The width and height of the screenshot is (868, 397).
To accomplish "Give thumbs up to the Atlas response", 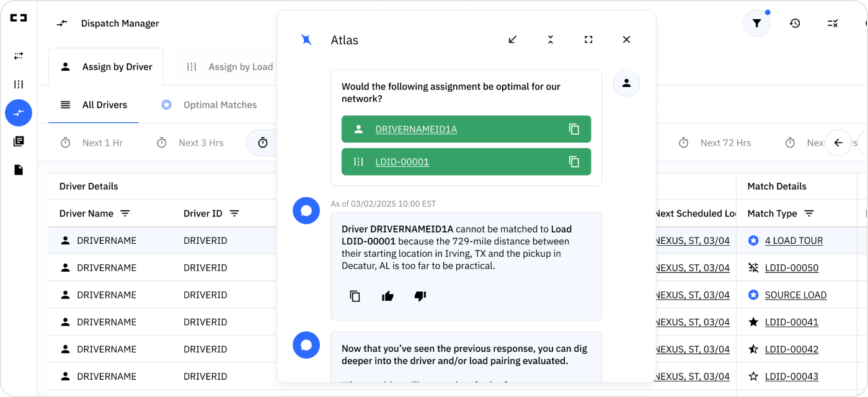I will click(387, 296).
